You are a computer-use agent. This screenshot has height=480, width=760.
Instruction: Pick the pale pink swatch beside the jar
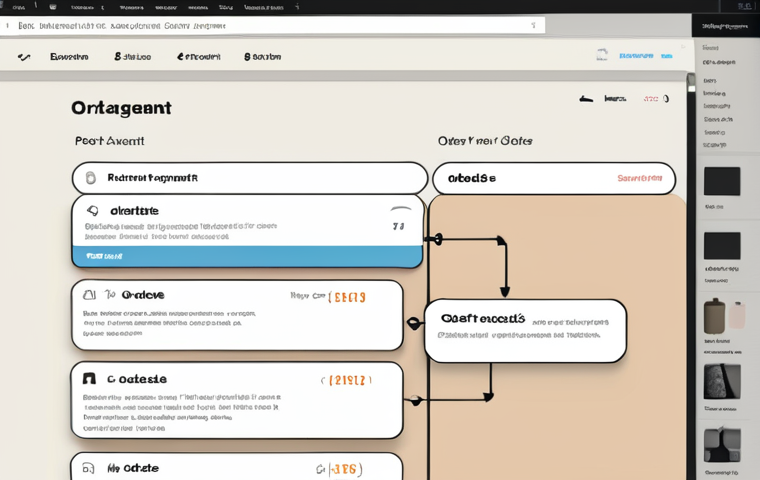(x=737, y=316)
